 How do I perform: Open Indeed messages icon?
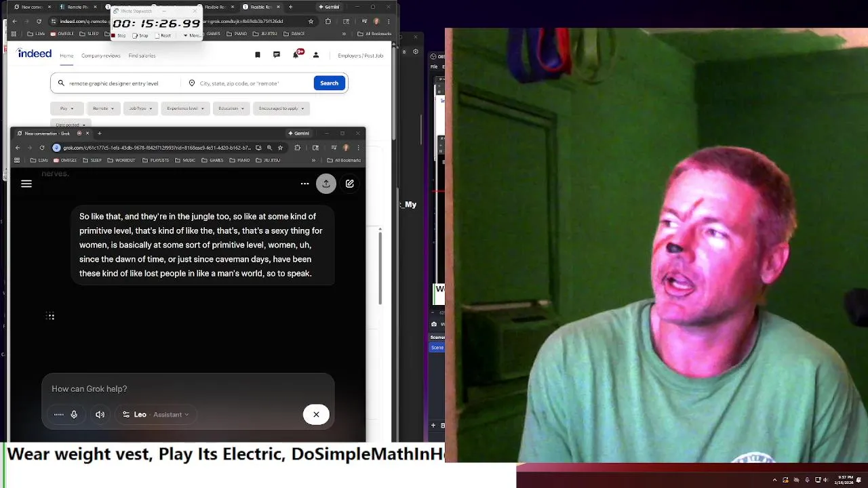(277, 55)
